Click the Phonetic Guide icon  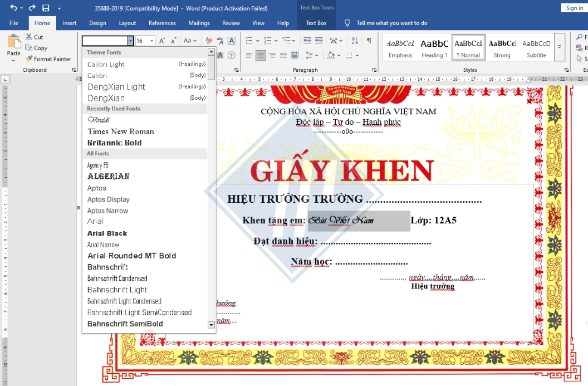click(x=220, y=41)
